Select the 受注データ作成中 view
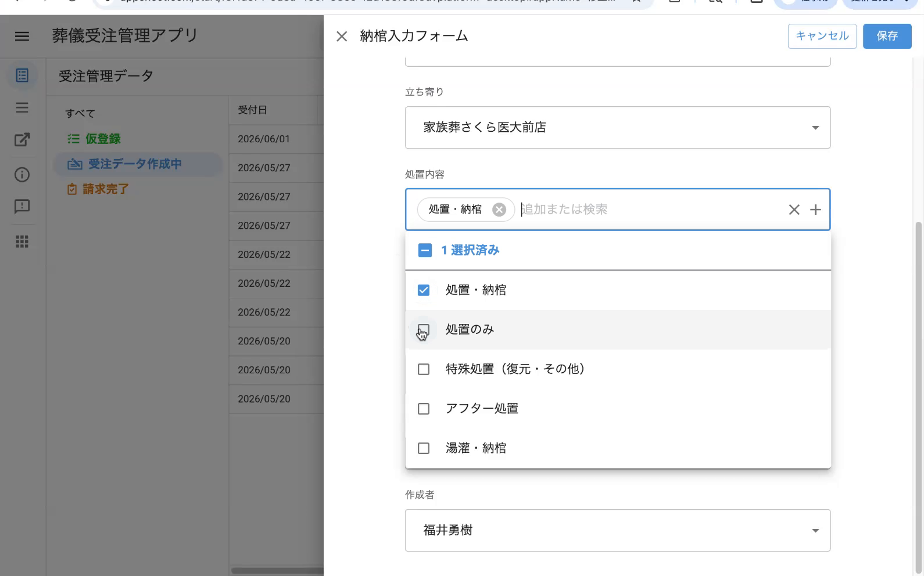The height and width of the screenshot is (576, 924). (x=137, y=164)
